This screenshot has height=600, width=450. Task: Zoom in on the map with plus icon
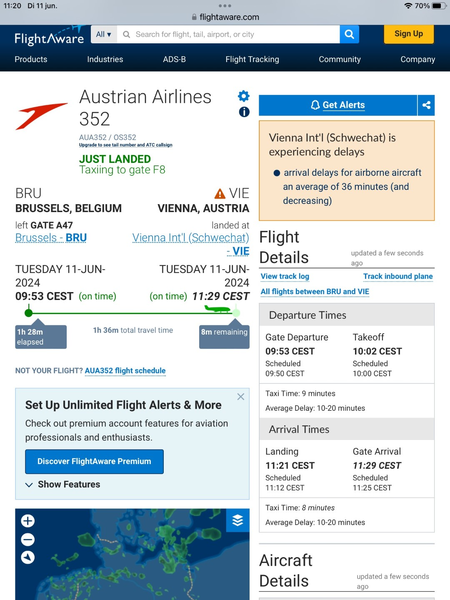28,521
